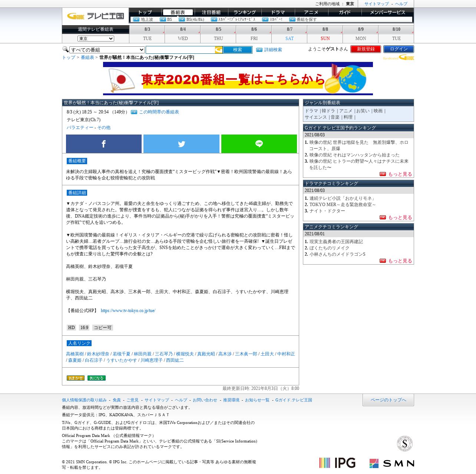This screenshot has width=476, height=474.
Task: Click the 気になる tag button
Action: 96,378
